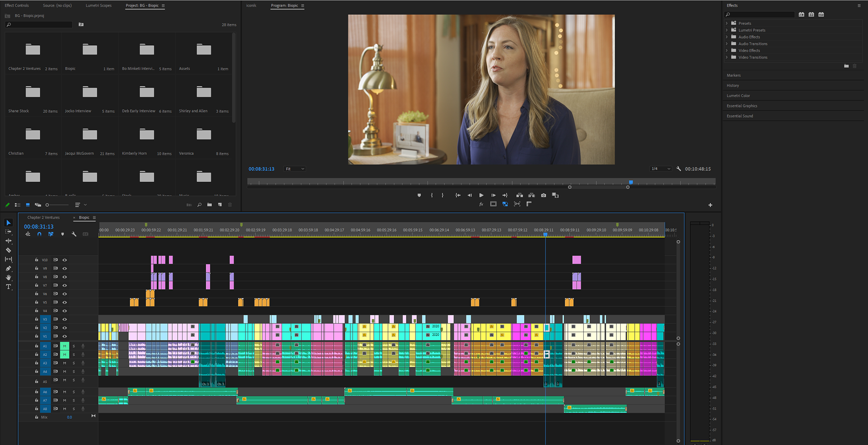Open timeline display settings wrench

(74, 234)
